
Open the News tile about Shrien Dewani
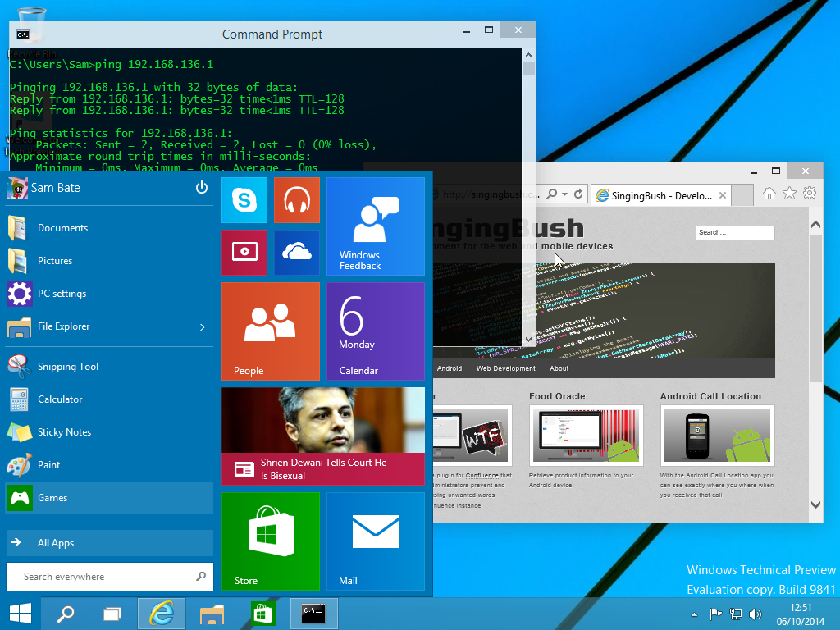(x=323, y=436)
